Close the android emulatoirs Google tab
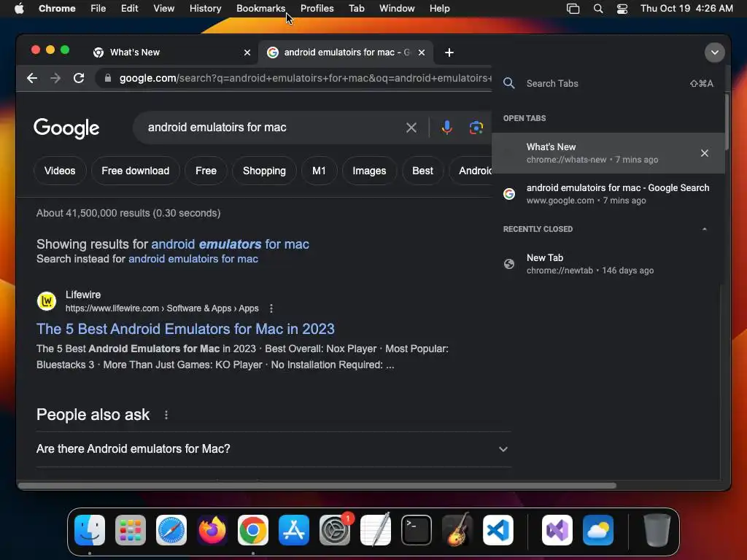This screenshot has width=747, height=560. pos(422,52)
